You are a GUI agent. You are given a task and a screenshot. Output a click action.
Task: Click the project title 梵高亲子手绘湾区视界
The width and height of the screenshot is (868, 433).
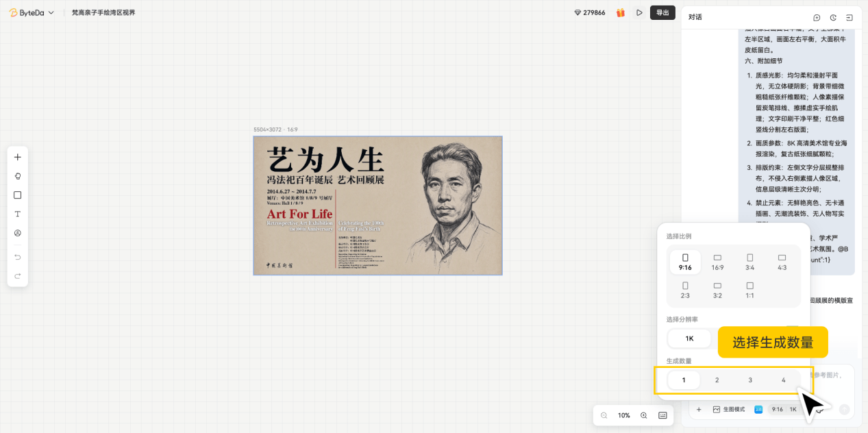[103, 12]
